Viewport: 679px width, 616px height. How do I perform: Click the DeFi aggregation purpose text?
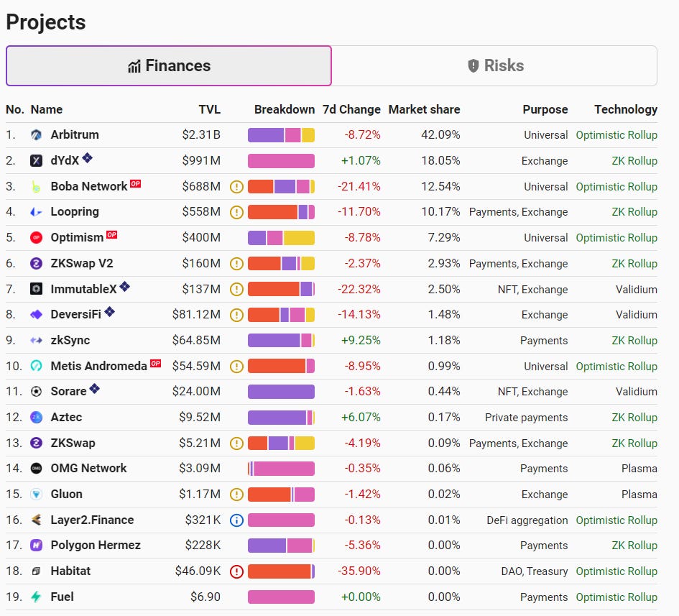[x=527, y=520]
